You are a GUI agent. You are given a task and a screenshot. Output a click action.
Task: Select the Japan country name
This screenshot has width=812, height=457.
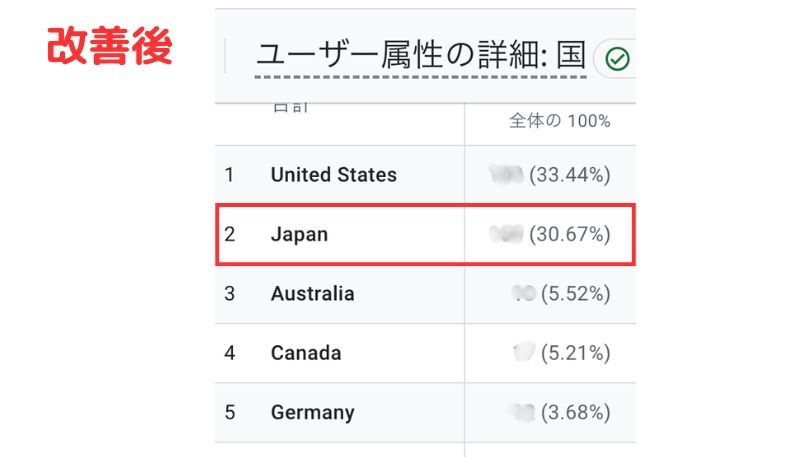click(x=299, y=234)
